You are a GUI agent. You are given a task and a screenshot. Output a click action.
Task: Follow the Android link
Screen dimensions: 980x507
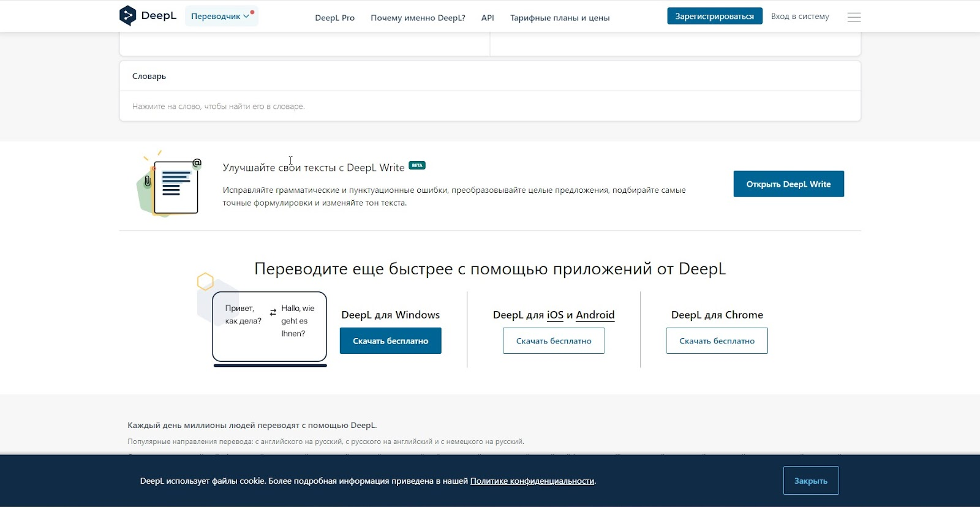click(595, 315)
